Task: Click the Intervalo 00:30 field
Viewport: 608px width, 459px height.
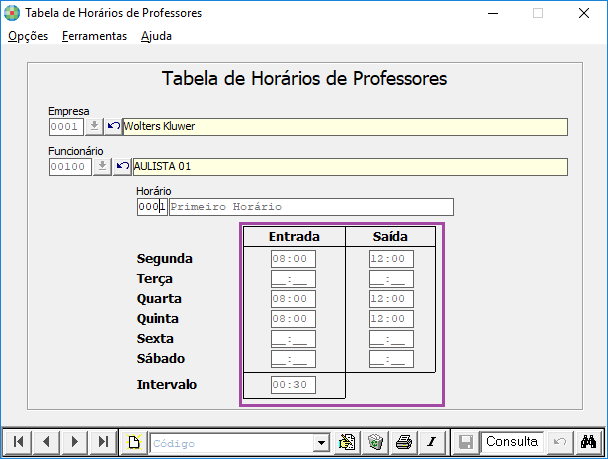Action: point(294,385)
